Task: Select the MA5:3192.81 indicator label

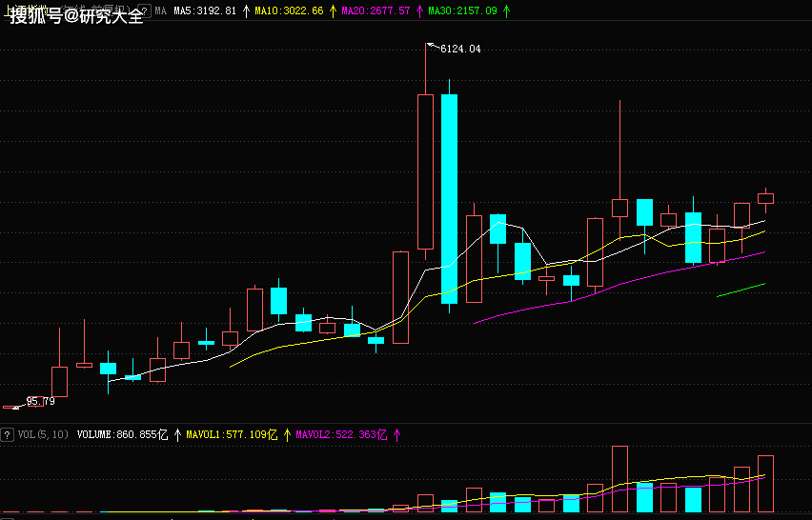Action: pyautogui.click(x=204, y=10)
